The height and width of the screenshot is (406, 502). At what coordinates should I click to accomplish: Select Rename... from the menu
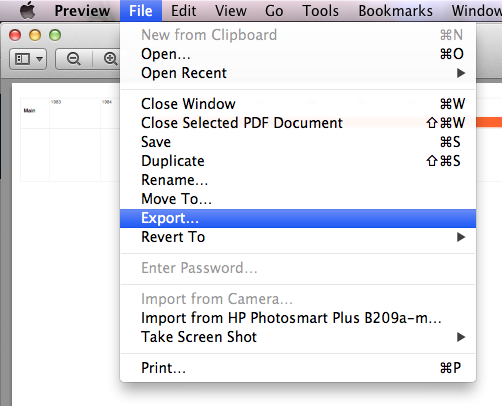[298, 180]
